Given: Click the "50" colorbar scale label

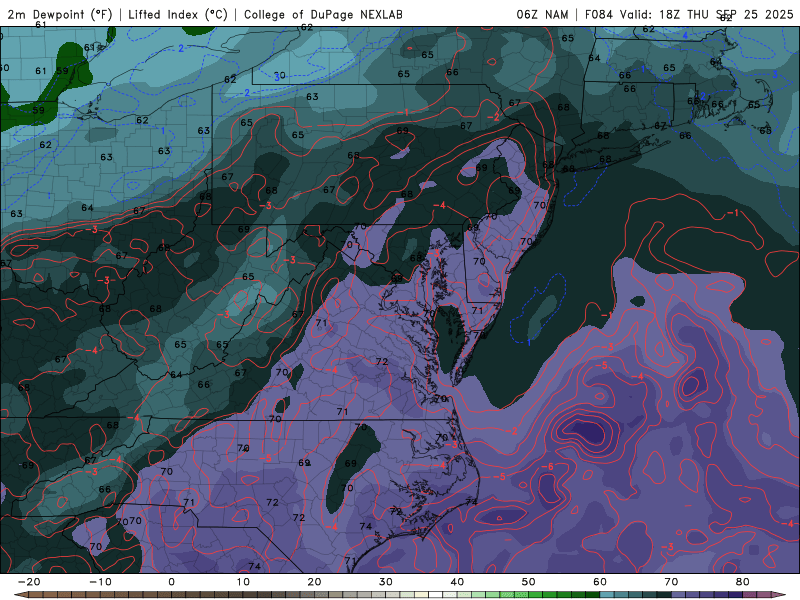Looking at the screenshot, I should 529,582.
